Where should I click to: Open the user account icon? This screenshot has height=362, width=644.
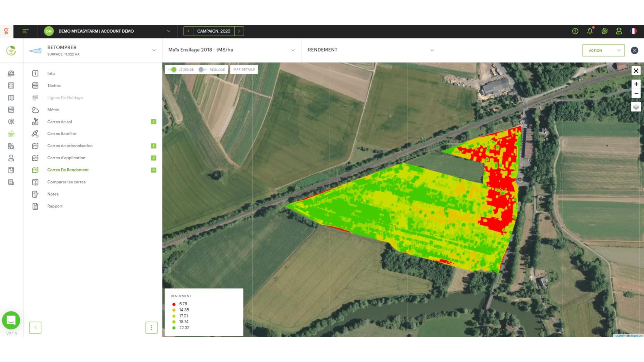[x=619, y=31]
